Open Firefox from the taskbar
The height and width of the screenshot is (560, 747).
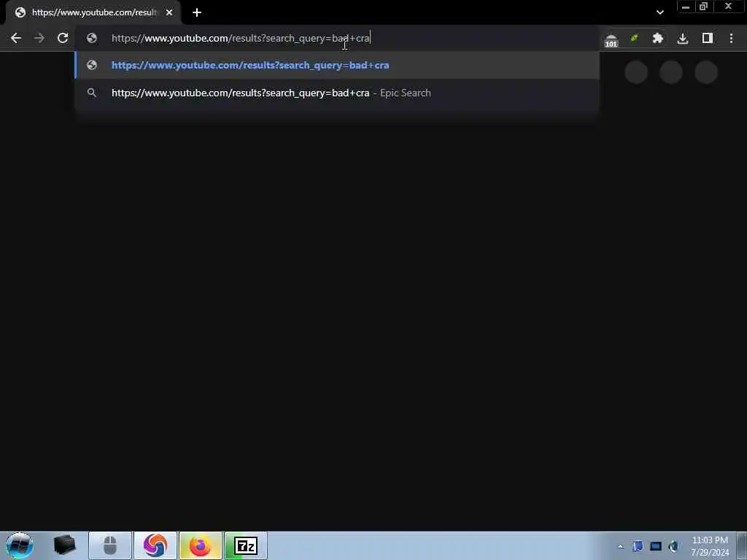[201, 545]
